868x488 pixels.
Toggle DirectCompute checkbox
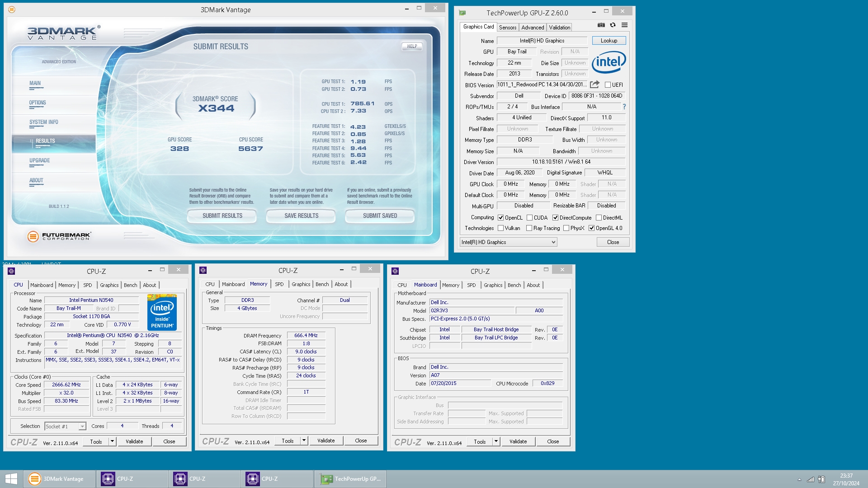[x=555, y=217]
